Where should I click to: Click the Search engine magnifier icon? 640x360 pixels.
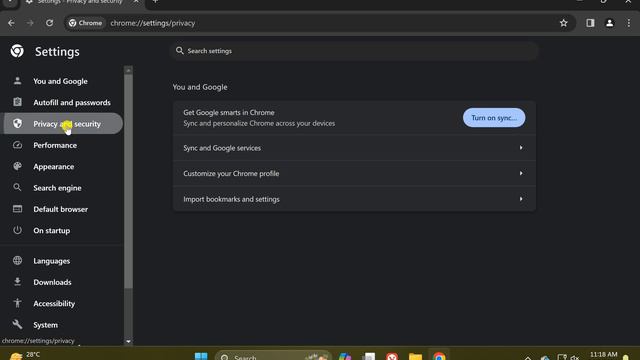click(17, 187)
